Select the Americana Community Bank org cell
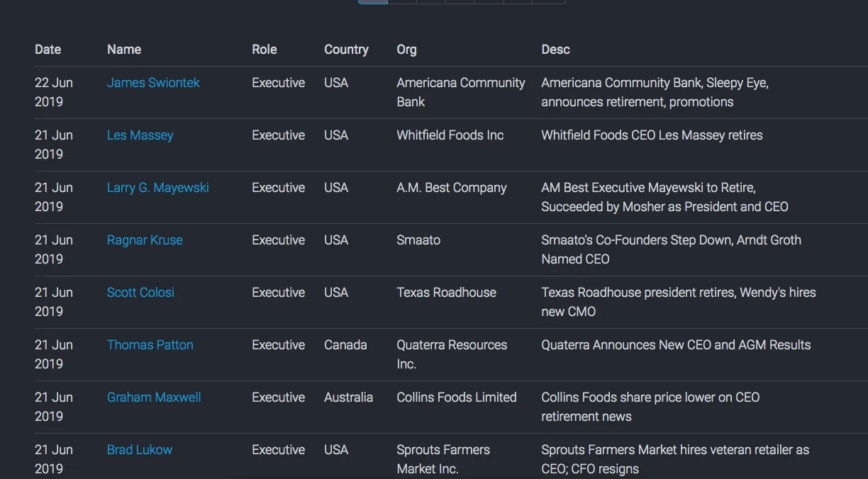868x479 pixels. (x=461, y=92)
